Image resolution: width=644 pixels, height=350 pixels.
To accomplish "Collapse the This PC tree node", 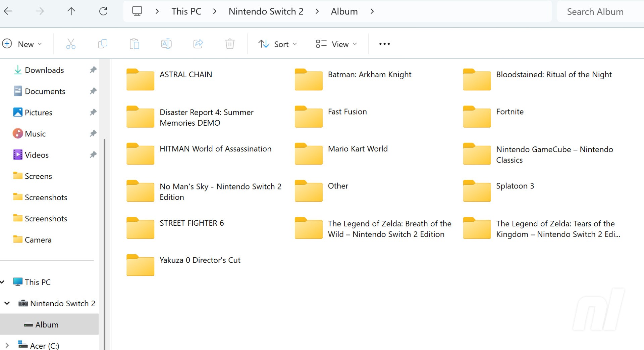I will pos(3,282).
